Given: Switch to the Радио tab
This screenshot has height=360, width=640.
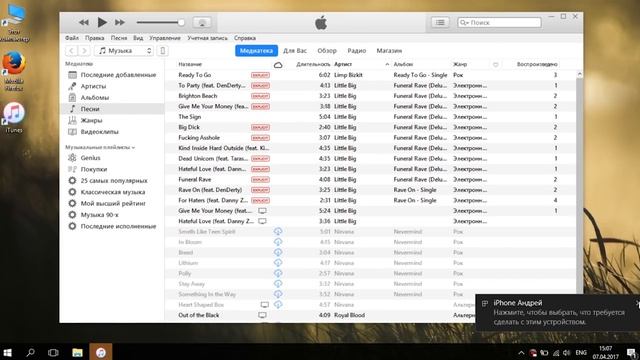Looking at the screenshot, I should point(357,51).
